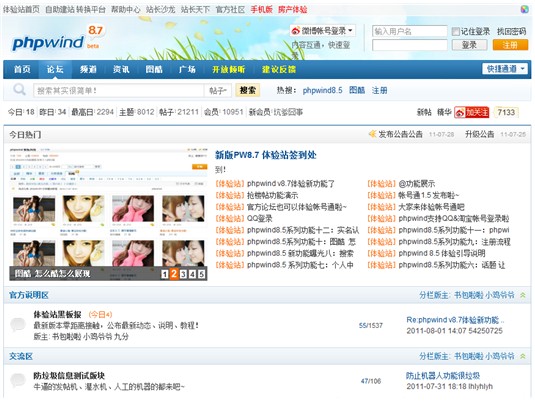Screen dimensions: 535x402
Task: Click the slideshow preview image
Action: [108, 214]
